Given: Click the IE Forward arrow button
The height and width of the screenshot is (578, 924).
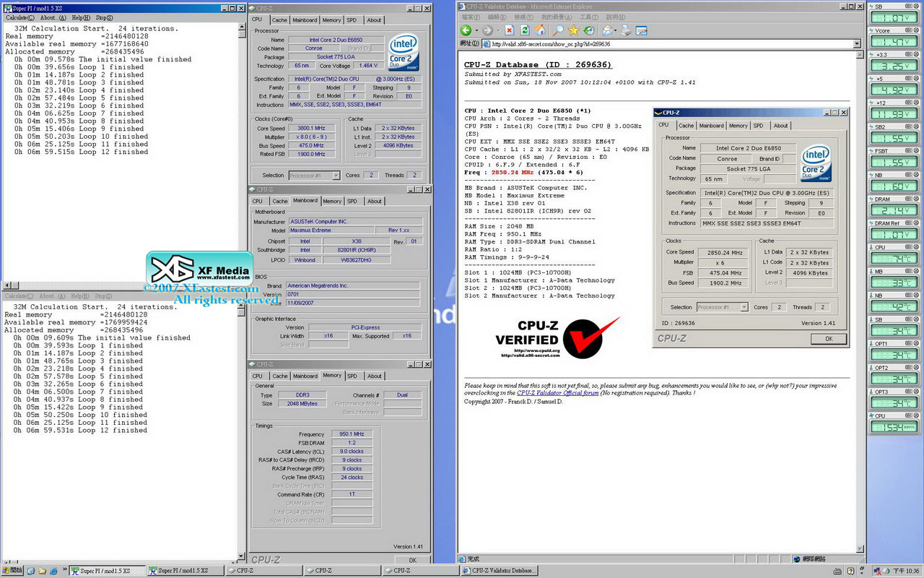Looking at the screenshot, I should pos(488,30).
